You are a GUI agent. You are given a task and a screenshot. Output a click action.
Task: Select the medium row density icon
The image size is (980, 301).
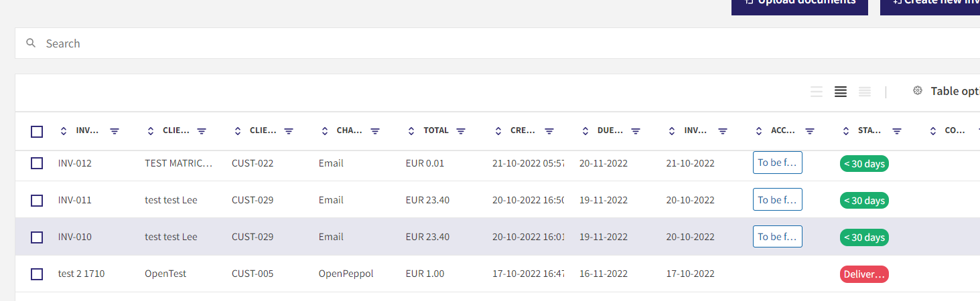pos(841,92)
